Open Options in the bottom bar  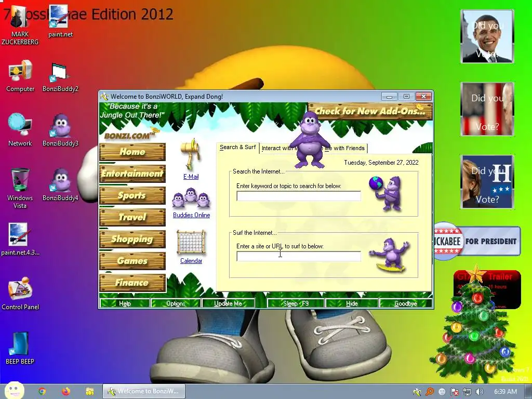tap(176, 303)
